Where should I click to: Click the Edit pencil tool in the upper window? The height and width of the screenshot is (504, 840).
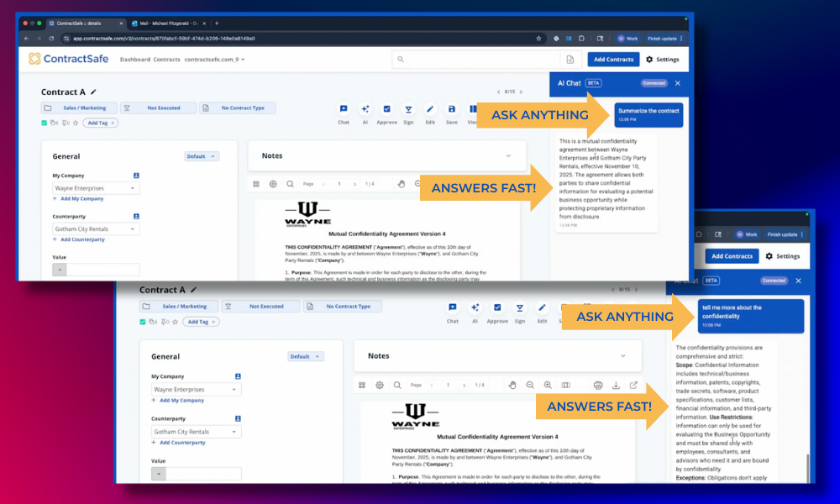[x=429, y=109]
